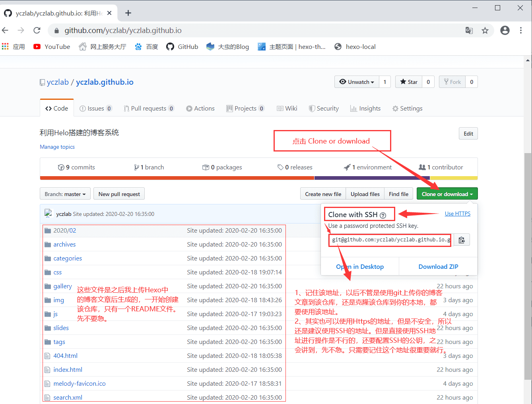Click the SSH help question mark icon
The height and width of the screenshot is (404, 532).
(383, 215)
